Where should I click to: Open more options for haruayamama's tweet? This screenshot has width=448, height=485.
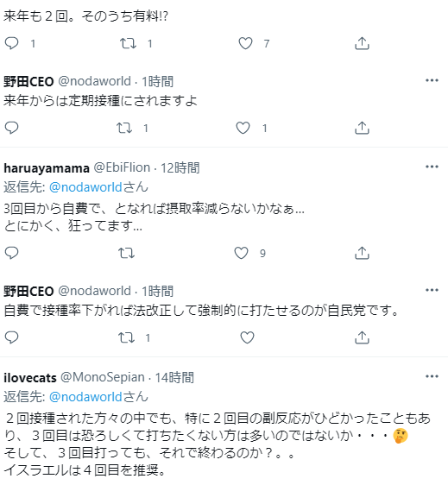coord(432,167)
